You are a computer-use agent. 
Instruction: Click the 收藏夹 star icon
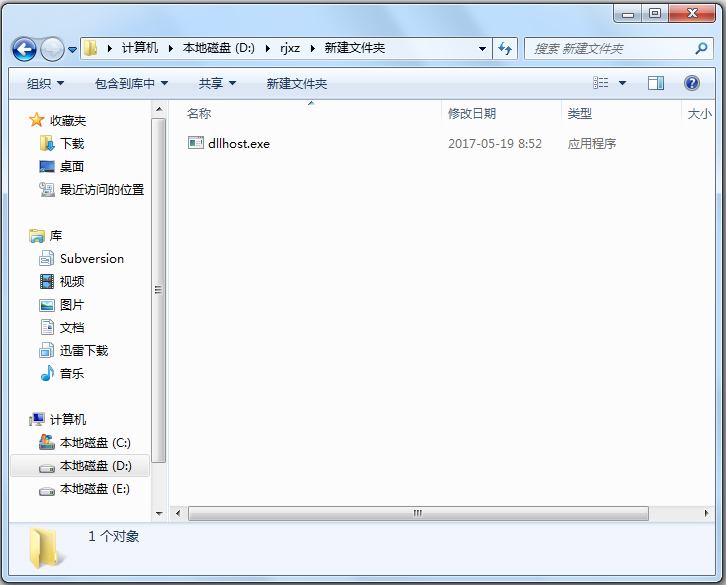click(37, 120)
